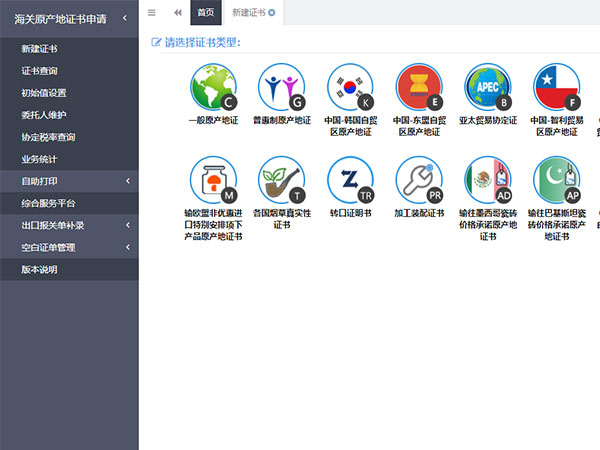Click the 亚太贸易协定证 label
The image size is (600, 450).
(488, 121)
